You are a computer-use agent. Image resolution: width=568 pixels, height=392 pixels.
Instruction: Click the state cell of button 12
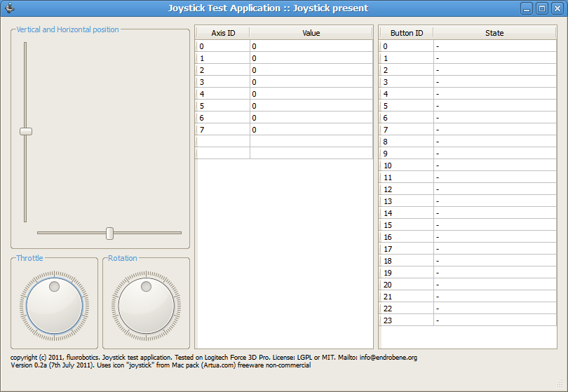[x=495, y=189]
